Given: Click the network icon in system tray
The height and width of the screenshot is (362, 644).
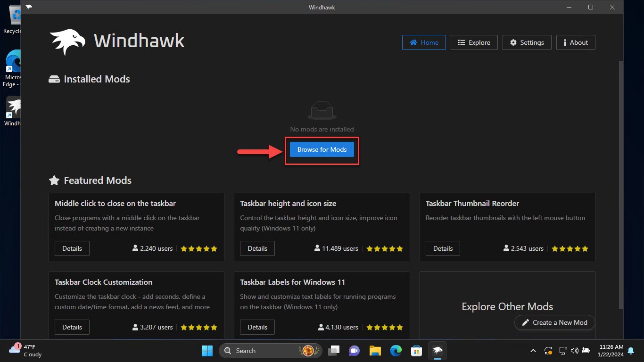Looking at the screenshot, I should (x=563, y=351).
